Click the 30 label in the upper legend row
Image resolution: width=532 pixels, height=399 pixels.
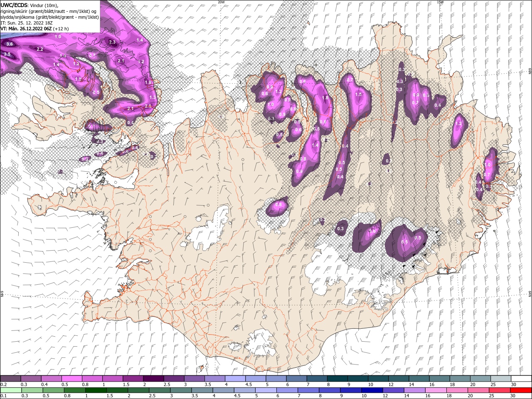(514, 385)
